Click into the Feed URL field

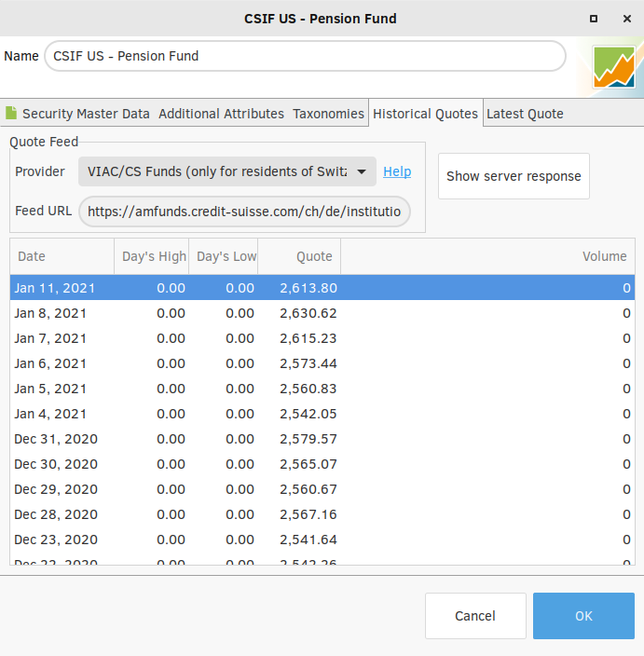pos(244,212)
